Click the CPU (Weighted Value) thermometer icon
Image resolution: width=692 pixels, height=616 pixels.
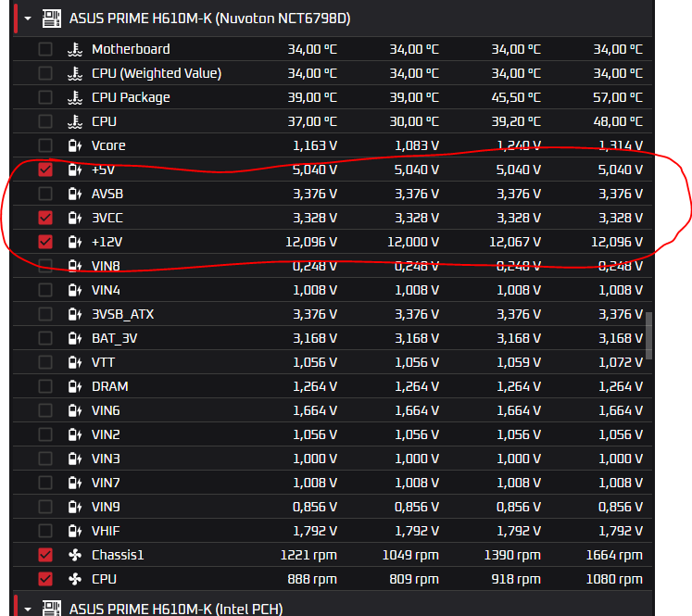tap(75, 73)
